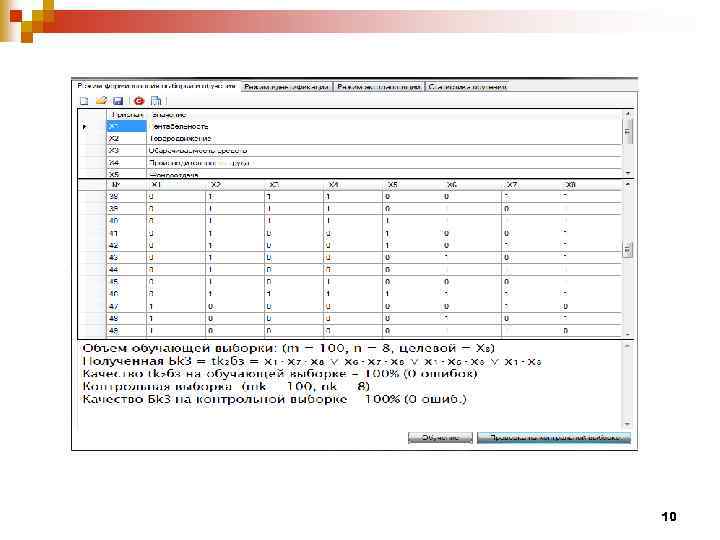720x540 pixels.
Task: Select the highlighted X1 cell in the features list
Action: 126,126
